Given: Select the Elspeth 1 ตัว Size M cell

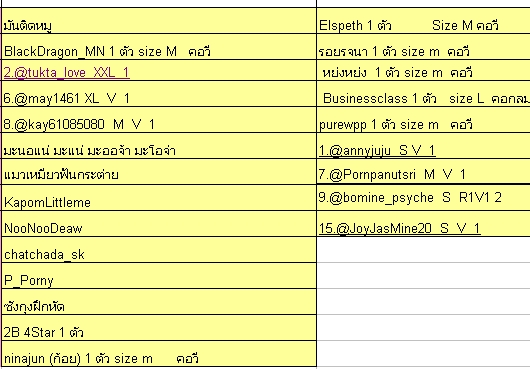Looking at the screenshot, I should click(424, 21).
